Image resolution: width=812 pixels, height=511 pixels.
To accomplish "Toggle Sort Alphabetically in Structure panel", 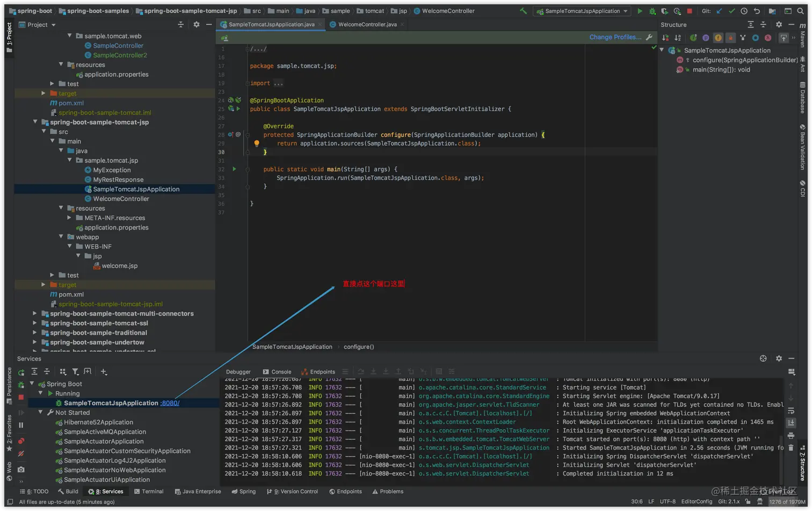I will pyautogui.click(x=678, y=38).
